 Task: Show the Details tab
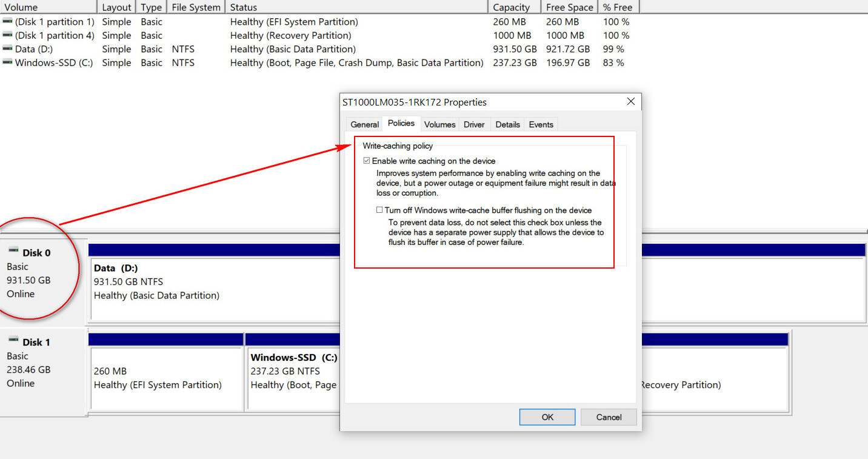[507, 124]
